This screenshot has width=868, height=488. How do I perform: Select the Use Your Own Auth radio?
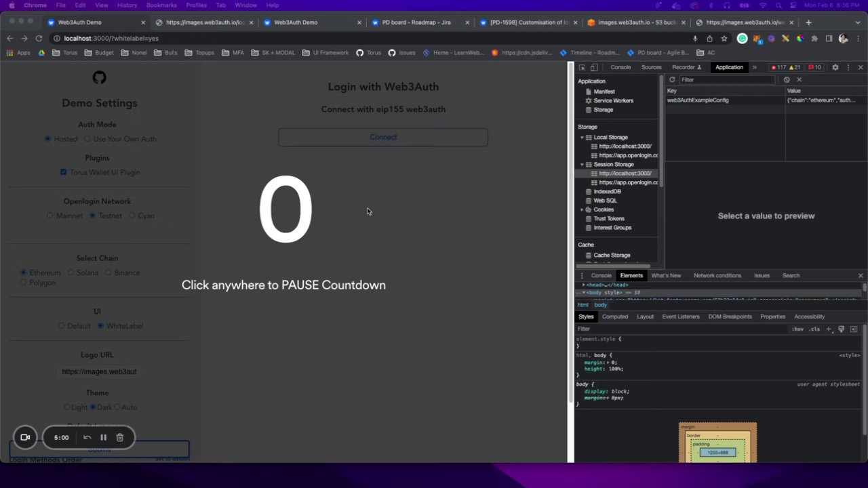coord(87,139)
